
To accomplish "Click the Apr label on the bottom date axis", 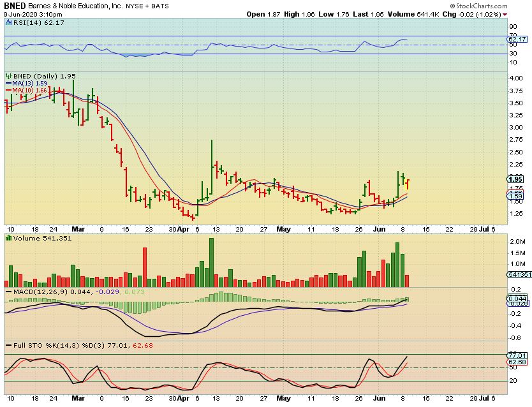I will [x=183, y=398].
